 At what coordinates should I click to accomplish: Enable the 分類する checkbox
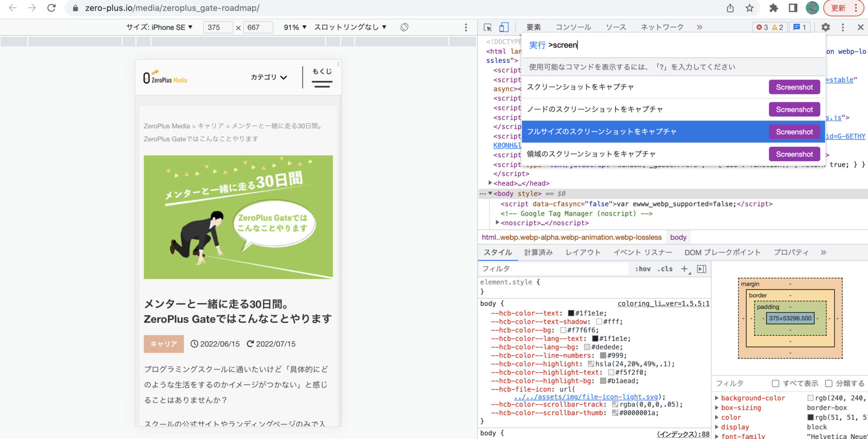829,383
